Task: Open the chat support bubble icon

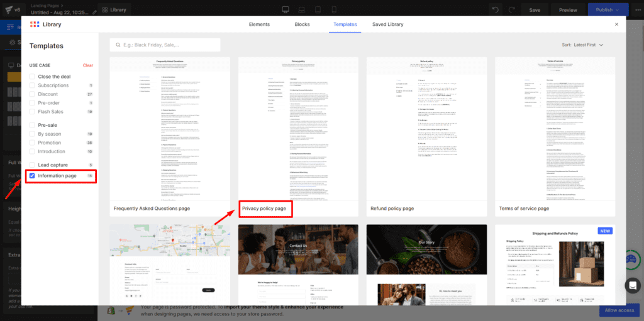Action: tap(633, 286)
